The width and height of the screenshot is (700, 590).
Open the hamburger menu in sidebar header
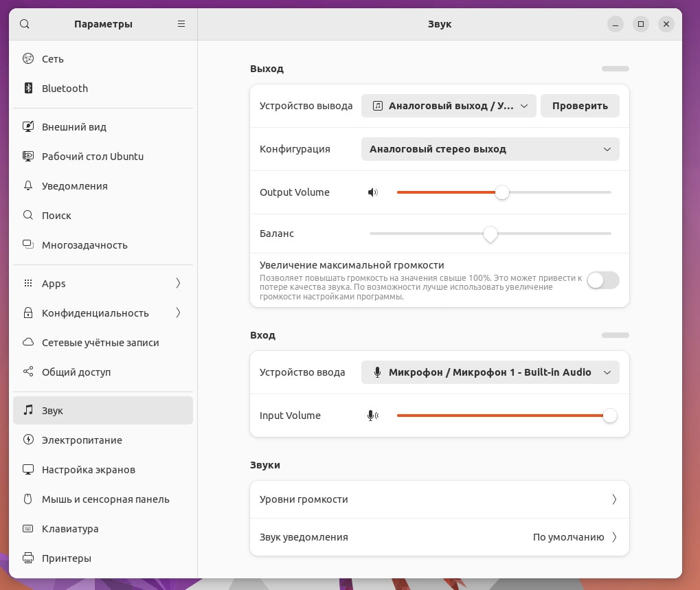click(181, 24)
